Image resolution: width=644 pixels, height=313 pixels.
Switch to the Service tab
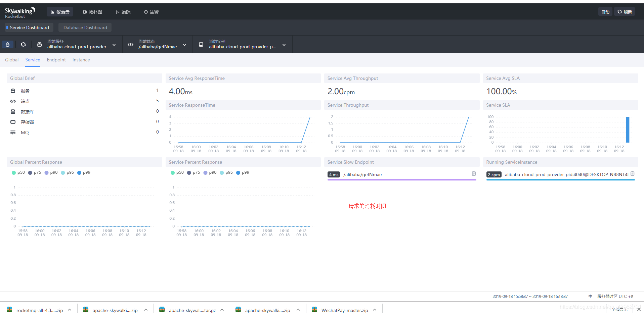(x=33, y=60)
